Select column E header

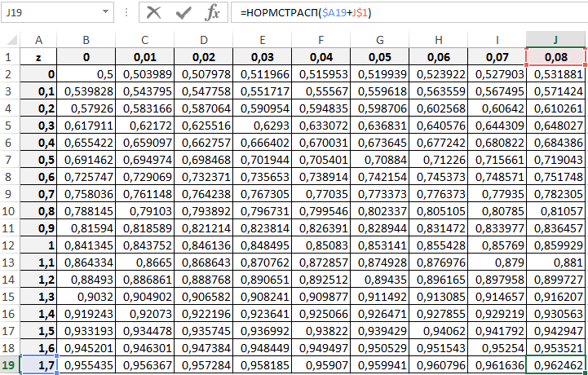262,41
